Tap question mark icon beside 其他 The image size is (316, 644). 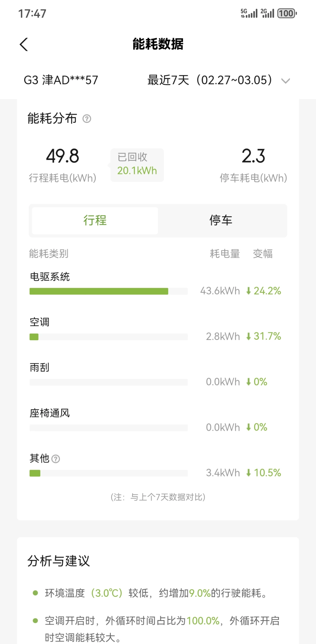[x=56, y=459]
